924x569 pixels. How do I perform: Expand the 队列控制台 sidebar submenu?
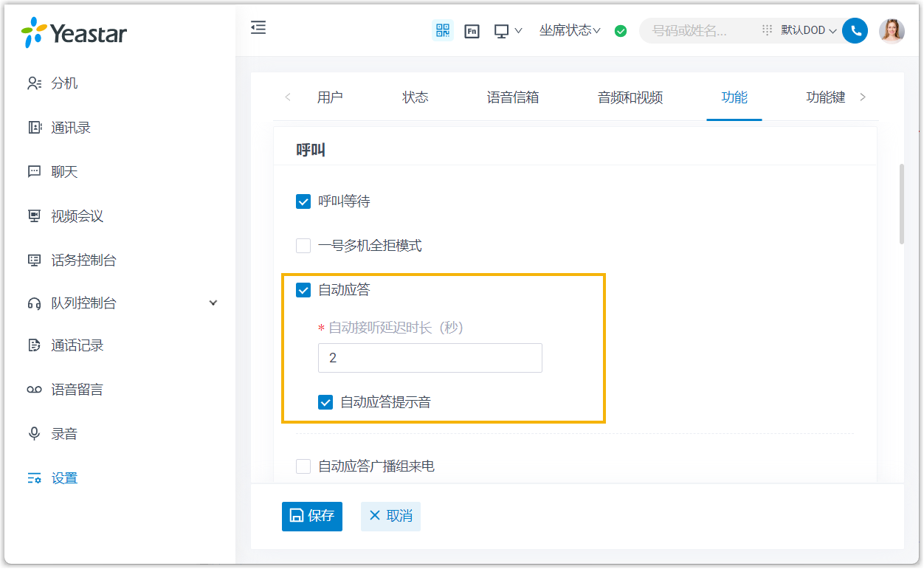pos(213,303)
